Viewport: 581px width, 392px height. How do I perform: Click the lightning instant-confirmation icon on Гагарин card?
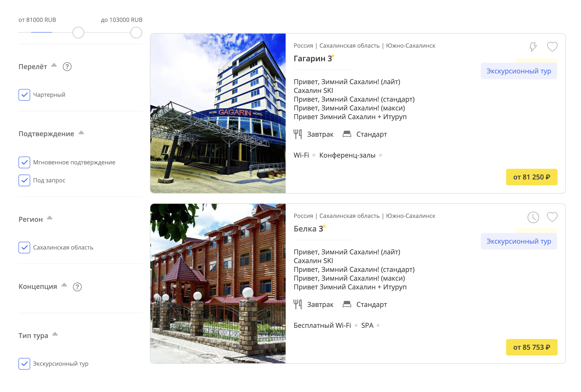533,47
